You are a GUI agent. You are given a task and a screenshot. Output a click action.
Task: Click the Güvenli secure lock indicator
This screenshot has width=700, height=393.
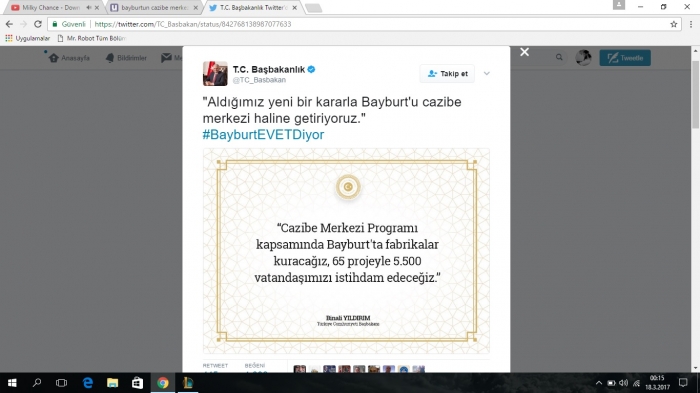69,24
